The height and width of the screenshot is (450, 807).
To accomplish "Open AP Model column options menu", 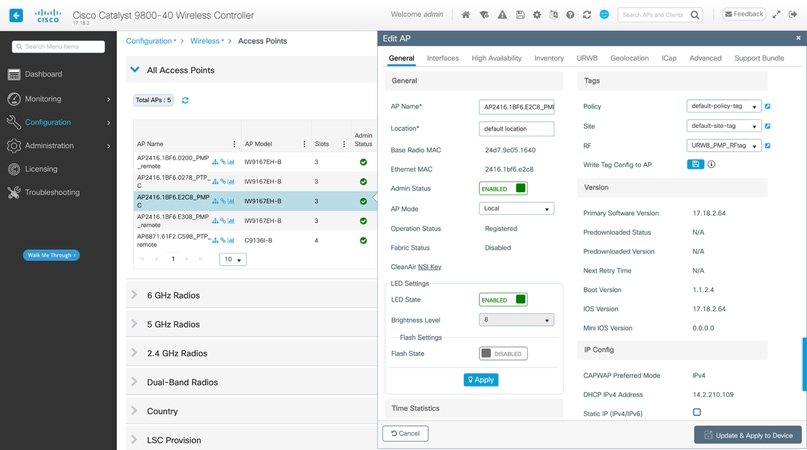I will tap(304, 144).
